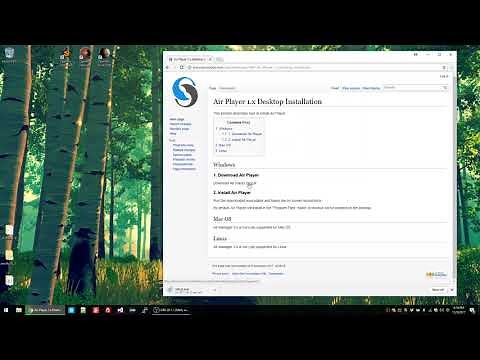This screenshot has width=480, height=360.
Task: Jump to Linux in the contents
Action: [x=221, y=151]
